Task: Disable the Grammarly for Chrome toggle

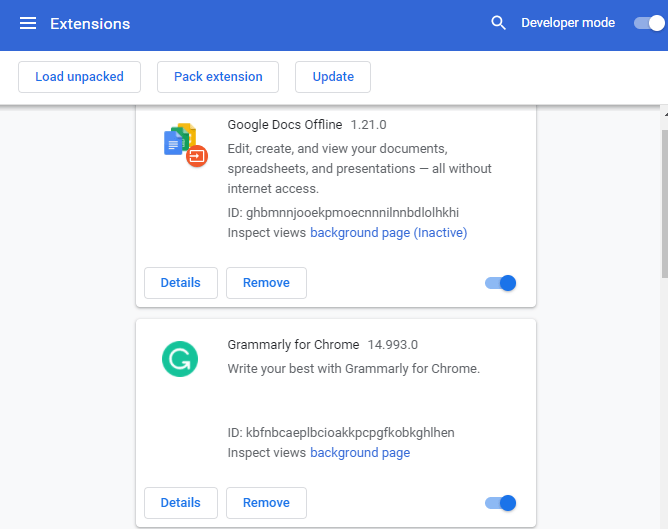Action: click(501, 503)
